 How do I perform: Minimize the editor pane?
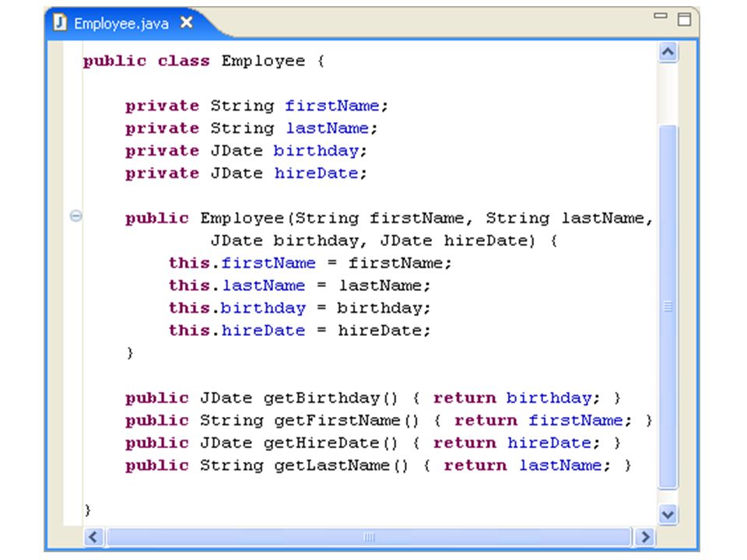(661, 16)
